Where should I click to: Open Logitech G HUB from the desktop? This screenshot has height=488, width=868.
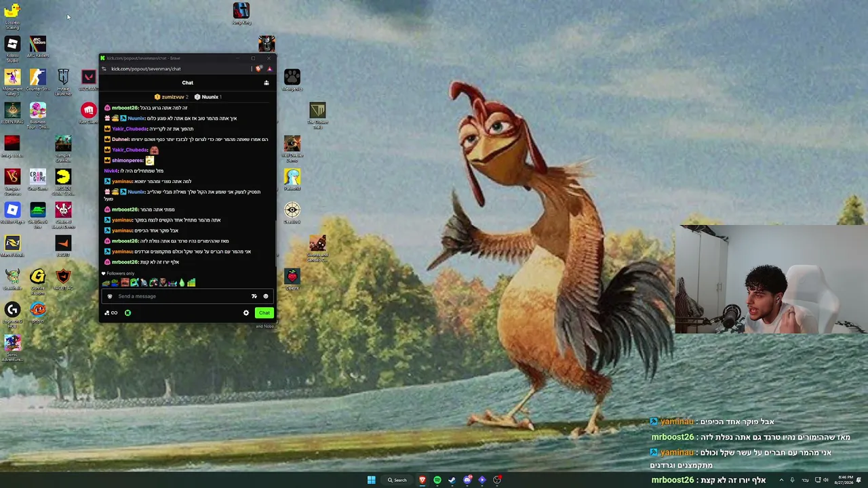point(12,314)
